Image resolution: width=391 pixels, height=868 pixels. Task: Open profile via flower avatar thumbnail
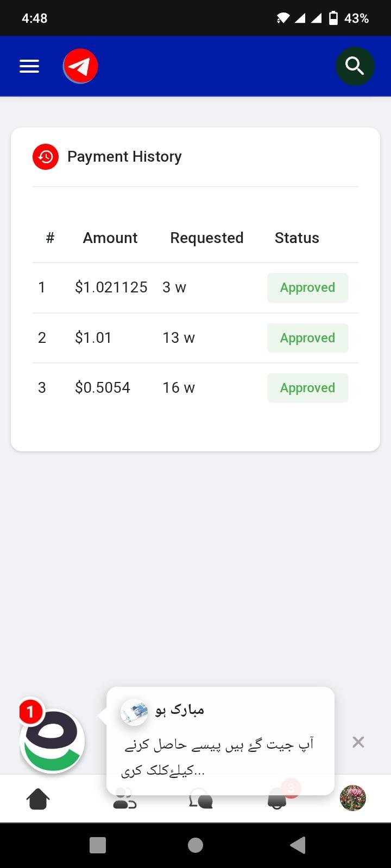pos(353,799)
